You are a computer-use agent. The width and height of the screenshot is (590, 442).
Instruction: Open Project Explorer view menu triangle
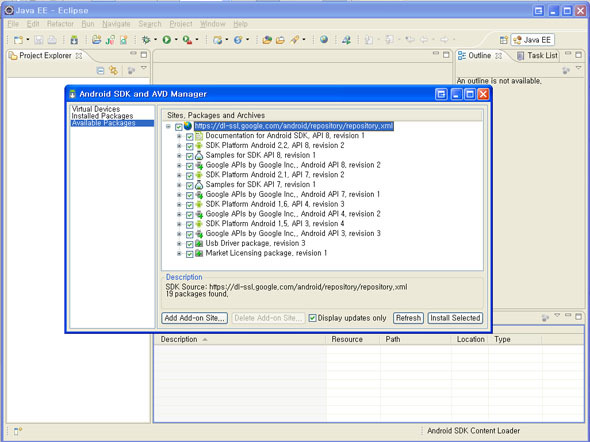(144, 68)
